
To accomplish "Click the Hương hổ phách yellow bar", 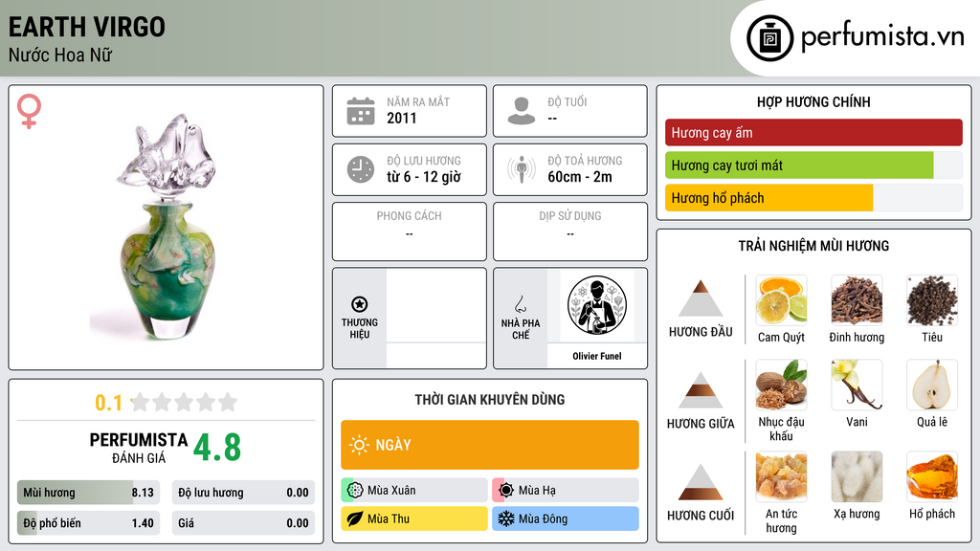I will 813,198.
